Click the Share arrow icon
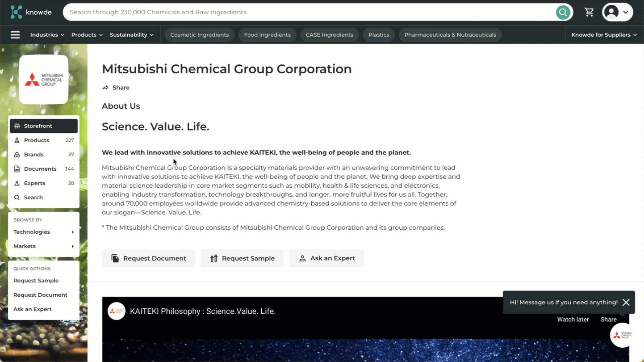The width and height of the screenshot is (644, 362). 105,88
